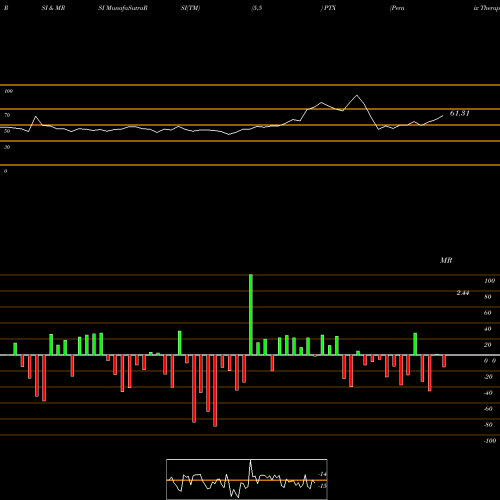This screenshot has width=500, height=500.
Task: Click the -80 label on the MR axis
Action: 488,425
